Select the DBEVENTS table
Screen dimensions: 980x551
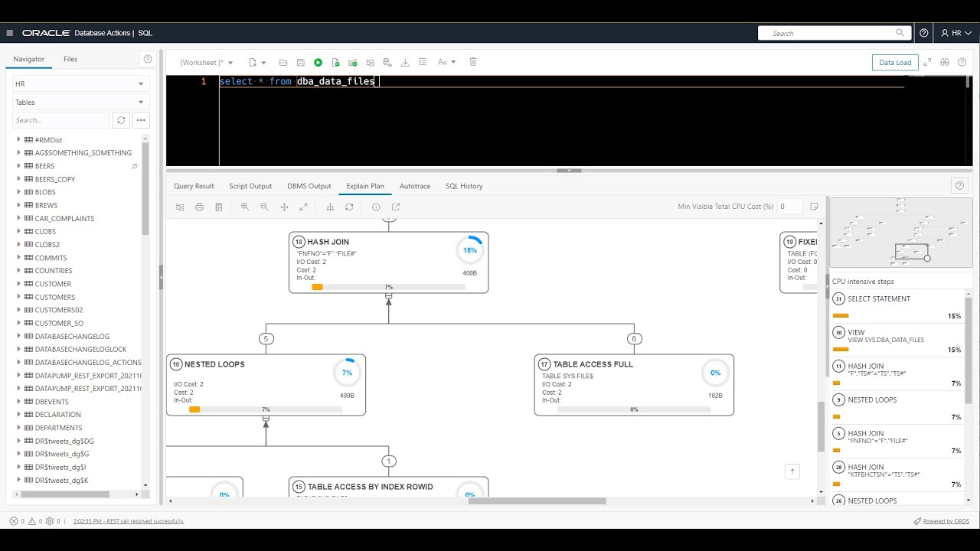tap(51, 402)
